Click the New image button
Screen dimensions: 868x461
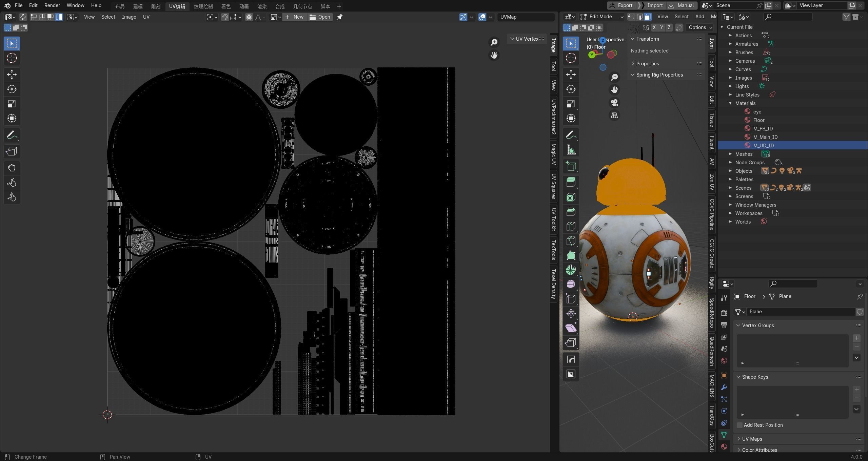(295, 17)
